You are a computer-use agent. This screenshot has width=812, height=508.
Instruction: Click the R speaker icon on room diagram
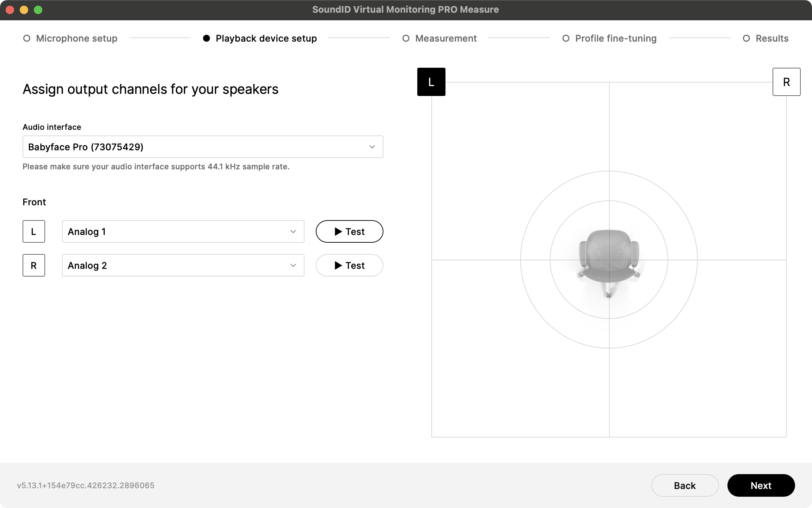pyautogui.click(x=786, y=82)
